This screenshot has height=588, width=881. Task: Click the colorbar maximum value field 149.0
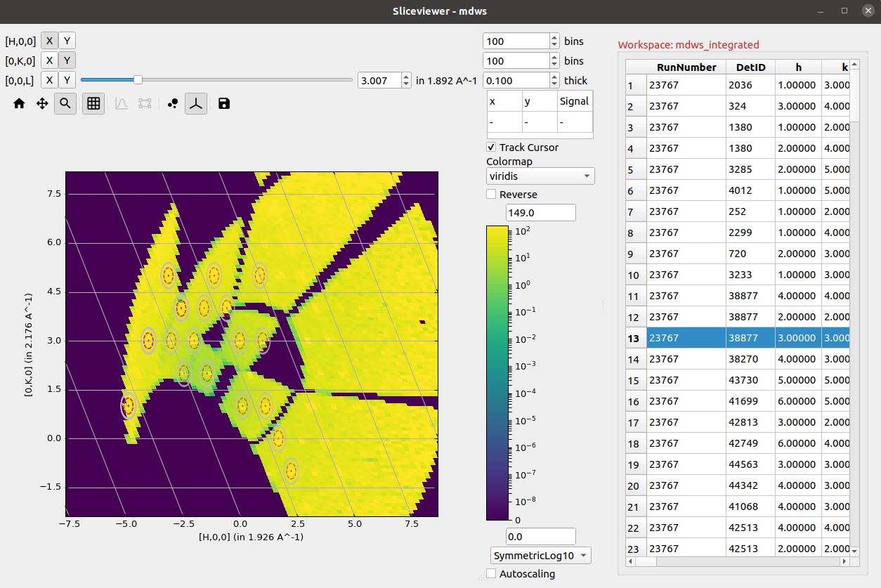coord(540,212)
